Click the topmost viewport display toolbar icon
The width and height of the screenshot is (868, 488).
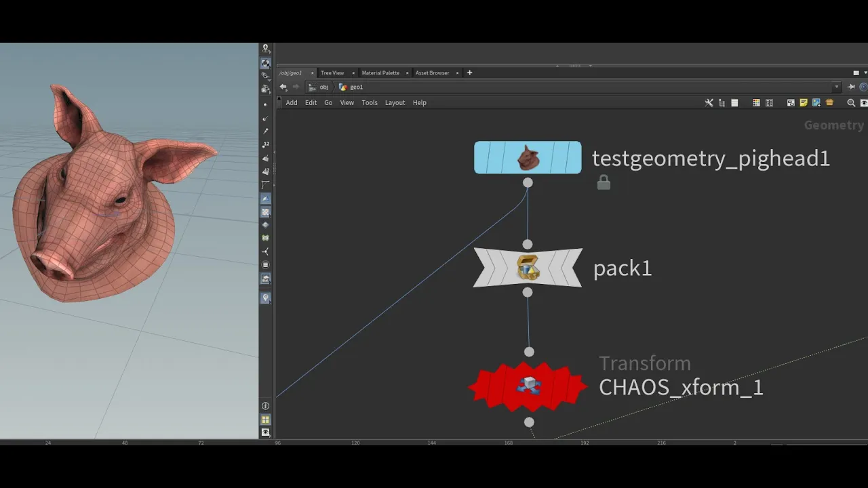[266, 49]
